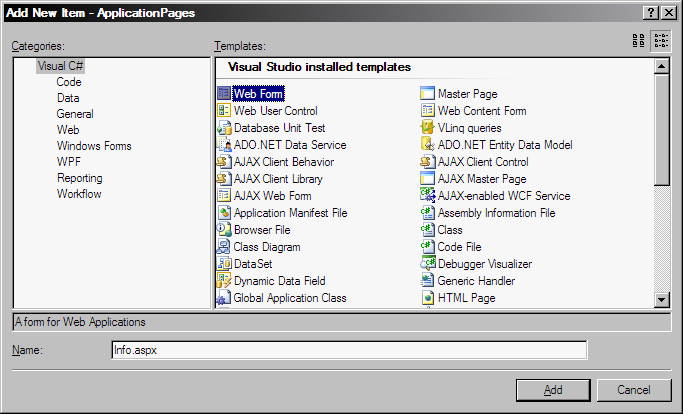
Task: Pick the AJAX-enabled WCF Service icon
Action: point(427,195)
